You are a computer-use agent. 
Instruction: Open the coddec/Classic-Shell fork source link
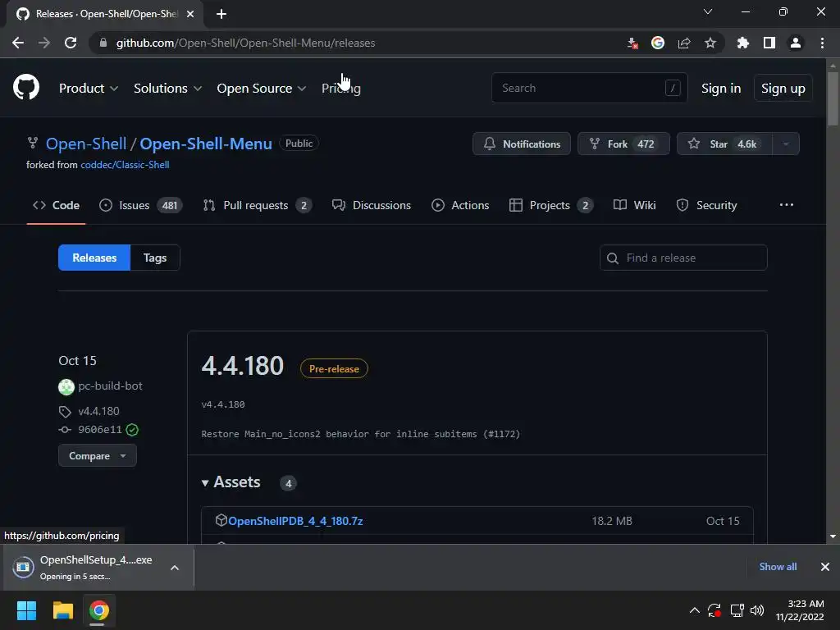click(x=125, y=164)
